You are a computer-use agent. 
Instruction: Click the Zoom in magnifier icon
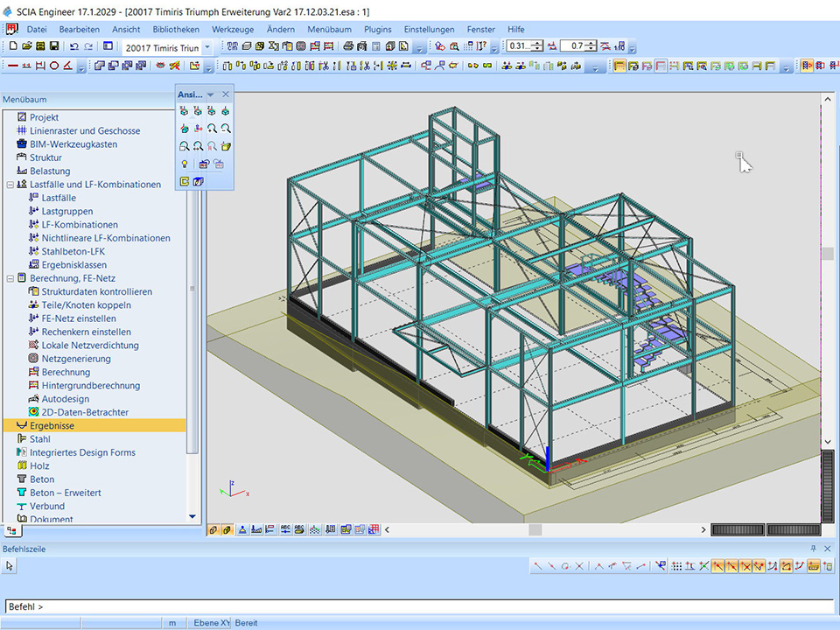point(212,129)
